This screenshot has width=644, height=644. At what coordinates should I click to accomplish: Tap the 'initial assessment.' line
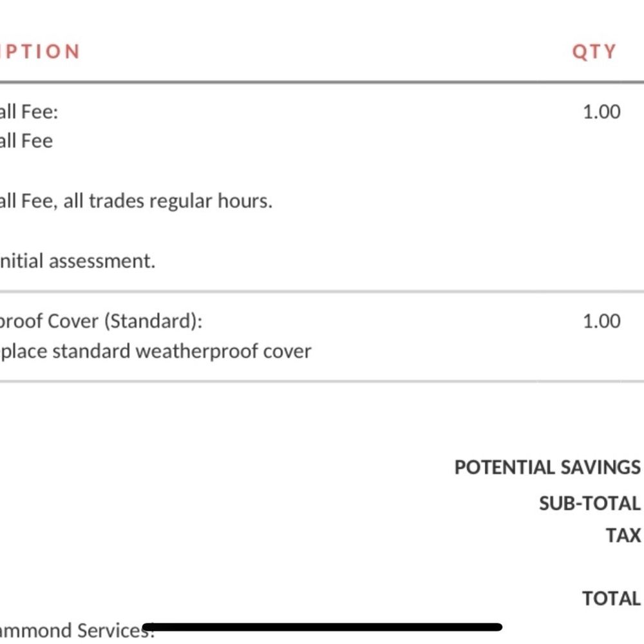[x=78, y=261]
